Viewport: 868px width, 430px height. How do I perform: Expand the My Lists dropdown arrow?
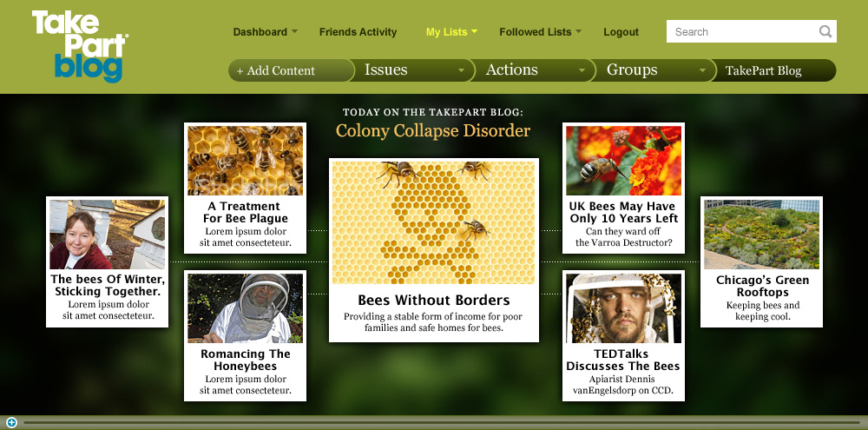475,31
